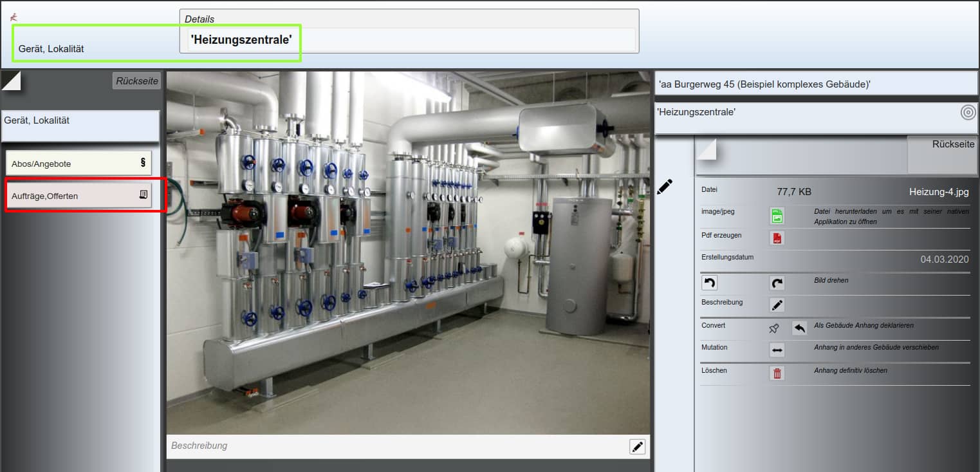Click the target icon beside 'Heizungszentrale'

pos(968,113)
